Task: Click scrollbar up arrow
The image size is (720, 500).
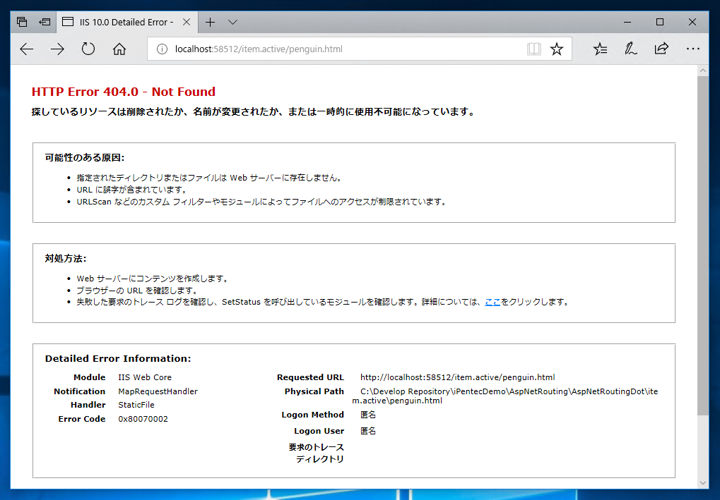Action: (703, 71)
